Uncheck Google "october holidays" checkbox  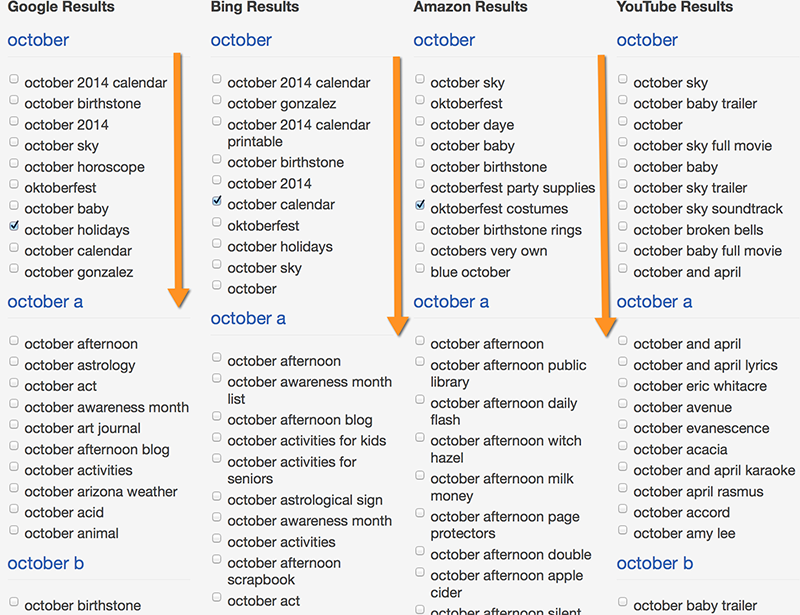[14, 227]
